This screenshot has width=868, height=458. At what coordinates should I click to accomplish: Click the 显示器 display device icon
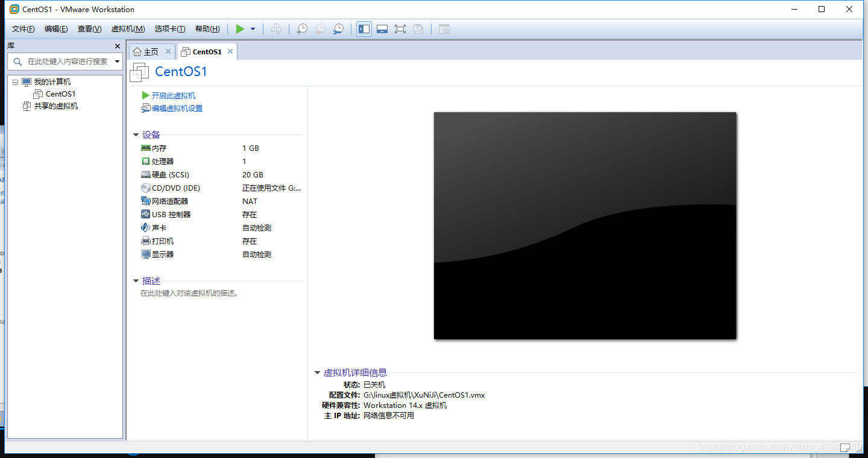(145, 254)
